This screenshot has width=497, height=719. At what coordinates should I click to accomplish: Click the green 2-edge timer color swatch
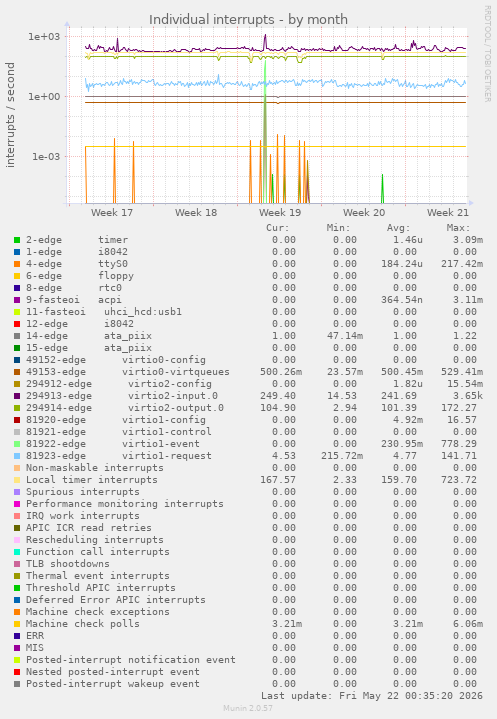[x=17, y=240]
